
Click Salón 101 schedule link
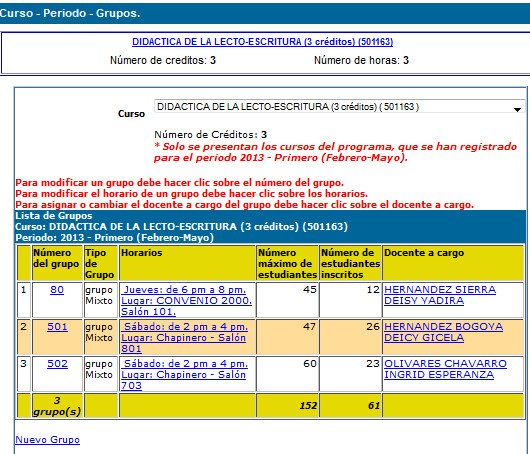pos(148,312)
